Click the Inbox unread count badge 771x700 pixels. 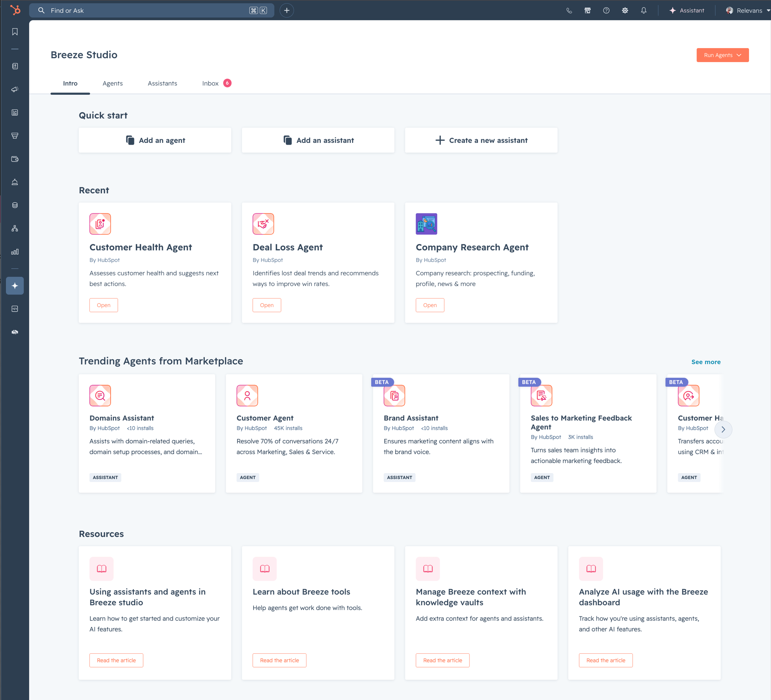pyautogui.click(x=227, y=83)
